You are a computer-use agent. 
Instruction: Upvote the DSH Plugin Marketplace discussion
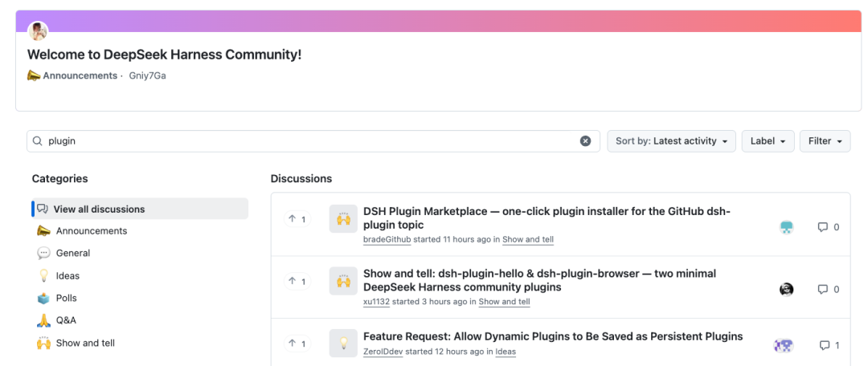click(x=297, y=219)
